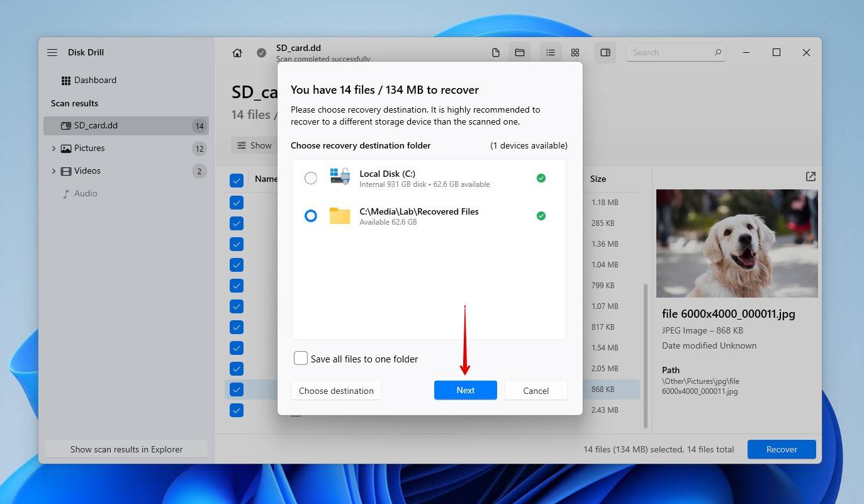Click the Show filter button
Screen dimensions: 864x504
click(x=255, y=145)
